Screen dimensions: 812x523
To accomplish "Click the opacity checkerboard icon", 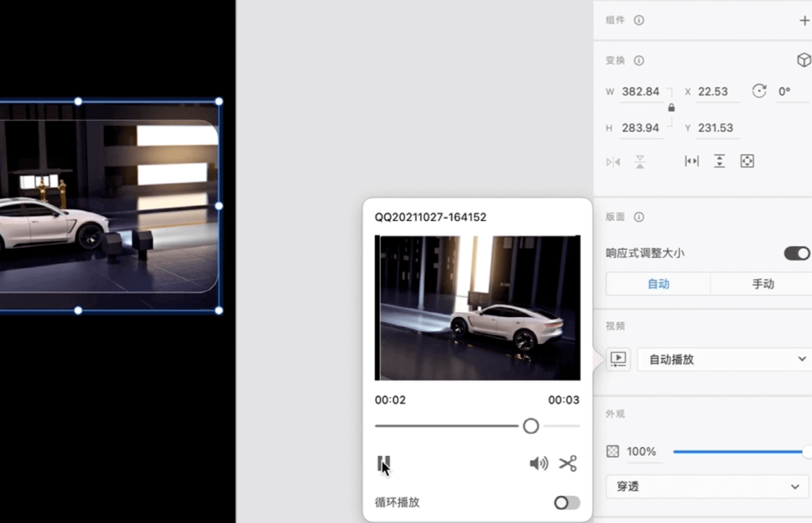I will pyautogui.click(x=612, y=451).
